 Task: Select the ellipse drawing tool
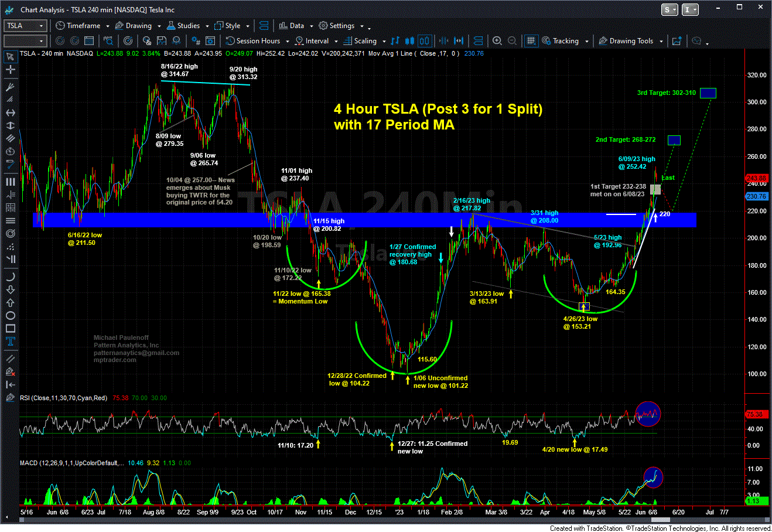pos(10,316)
